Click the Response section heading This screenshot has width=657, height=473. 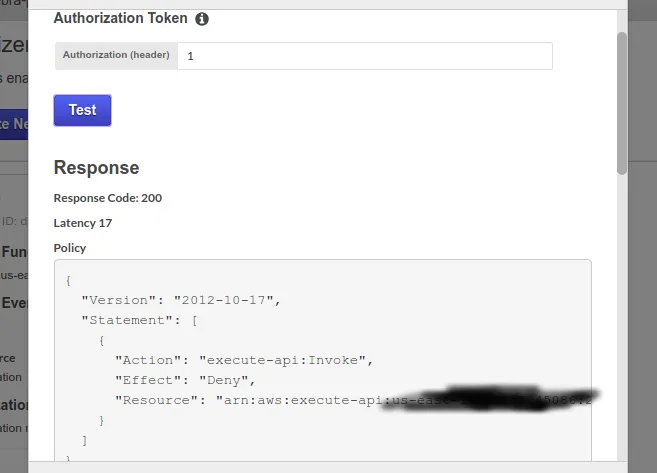(96, 167)
